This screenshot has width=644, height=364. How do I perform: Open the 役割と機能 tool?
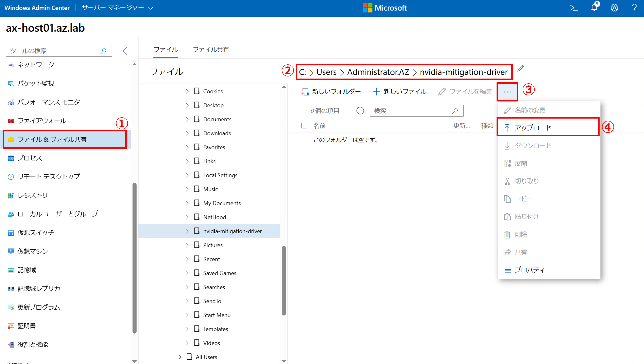[33, 345]
